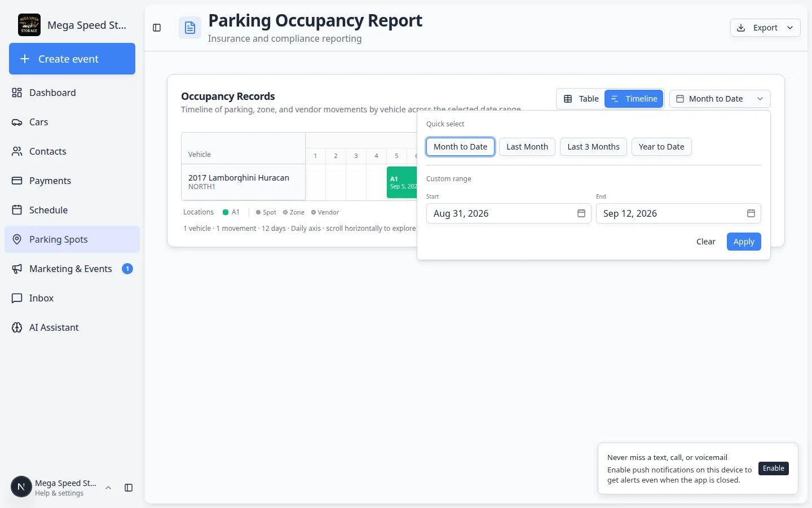The height and width of the screenshot is (508, 812).
Task: Toggle the sidebar panel icon near page title
Action: point(157,28)
